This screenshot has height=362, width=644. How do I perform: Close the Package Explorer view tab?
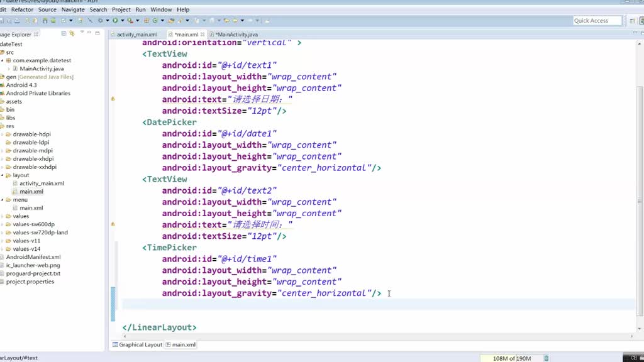click(36, 35)
